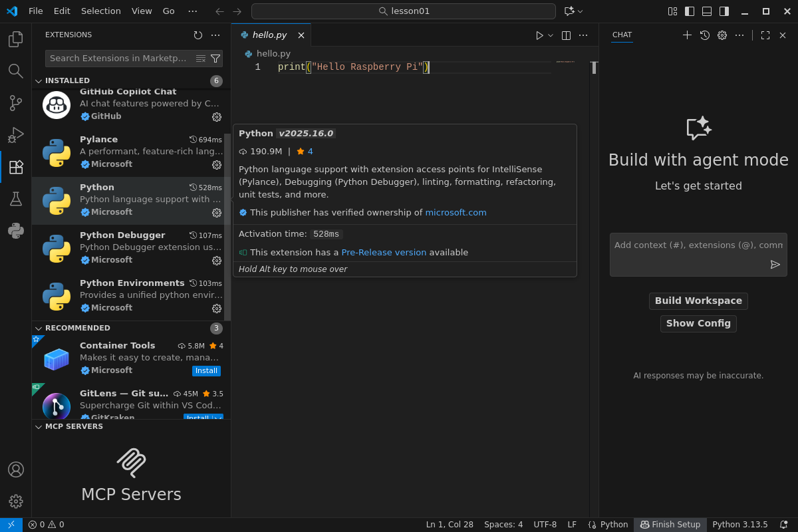
Task: Open Source Control view
Action: pyautogui.click(x=16, y=103)
